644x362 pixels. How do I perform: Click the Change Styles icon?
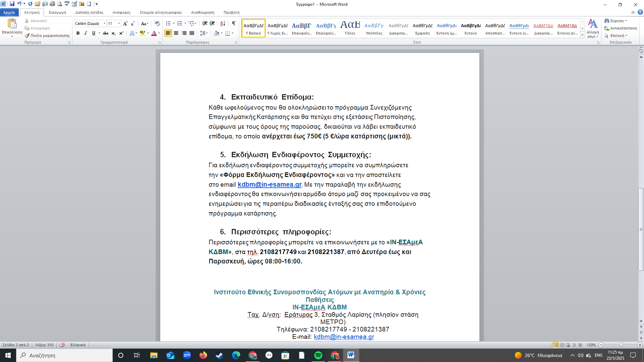coord(593,28)
